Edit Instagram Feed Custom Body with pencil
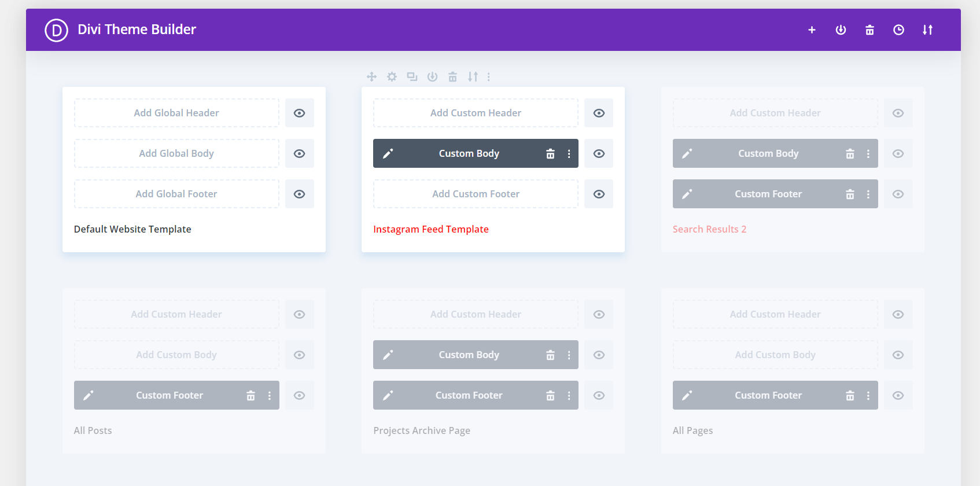The height and width of the screenshot is (486, 980). (388, 153)
